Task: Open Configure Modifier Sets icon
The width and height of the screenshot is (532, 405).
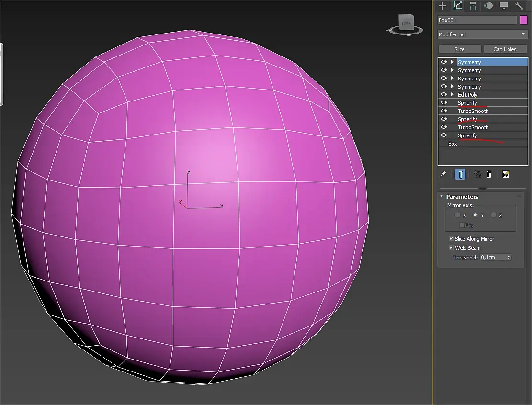Action: pos(506,174)
